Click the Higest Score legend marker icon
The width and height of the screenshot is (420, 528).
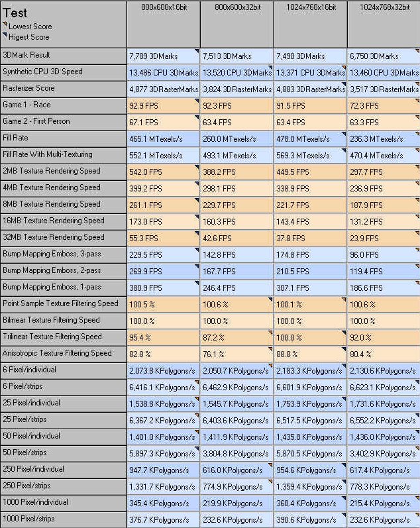[x=5, y=34]
